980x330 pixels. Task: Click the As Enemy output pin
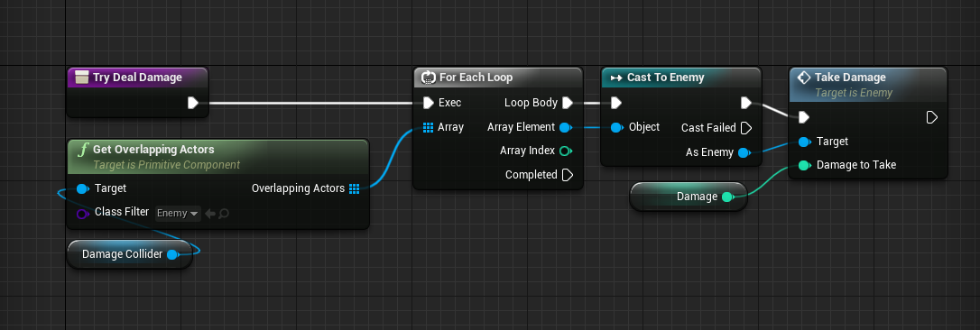(x=744, y=152)
